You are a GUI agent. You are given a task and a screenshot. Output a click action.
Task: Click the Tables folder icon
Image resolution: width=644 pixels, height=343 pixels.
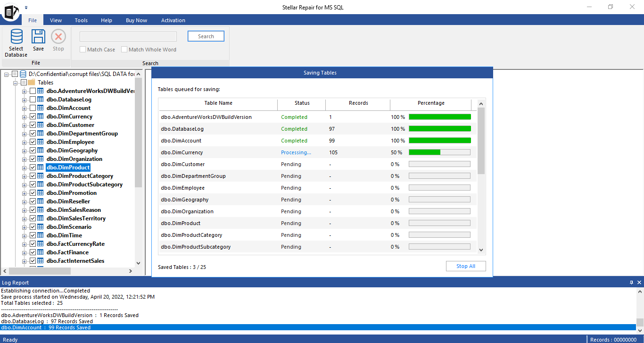[32, 83]
